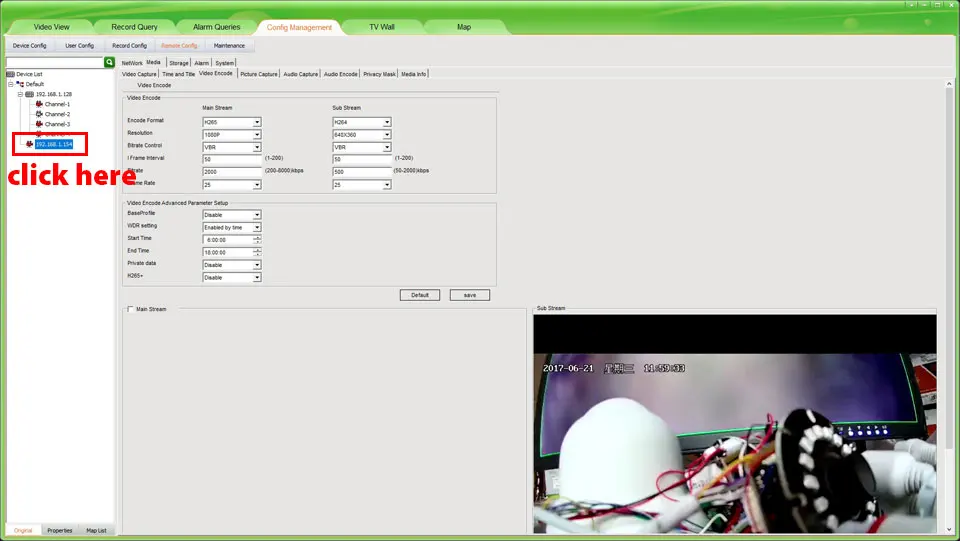The width and height of the screenshot is (960, 541).
Task: Click the Sub Stream video preview
Action: pos(735,423)
